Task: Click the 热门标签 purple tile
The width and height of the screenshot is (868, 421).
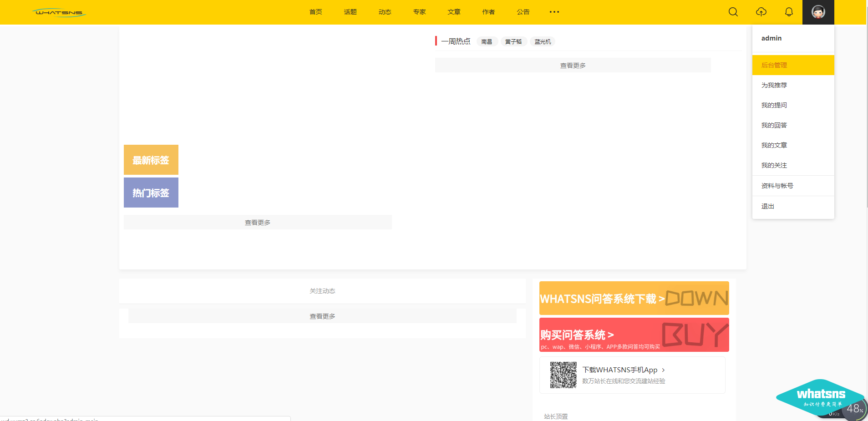Action: [151, 193]
